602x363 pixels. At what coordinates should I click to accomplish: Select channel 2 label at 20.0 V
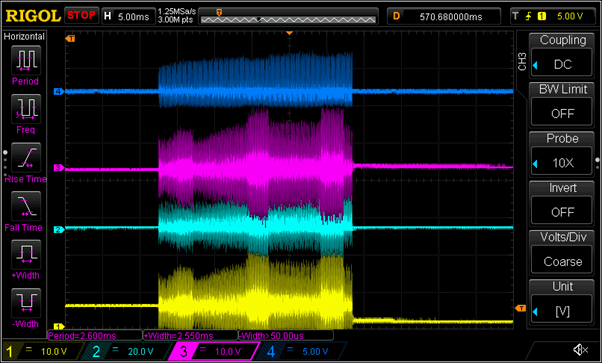coord(129,351)
